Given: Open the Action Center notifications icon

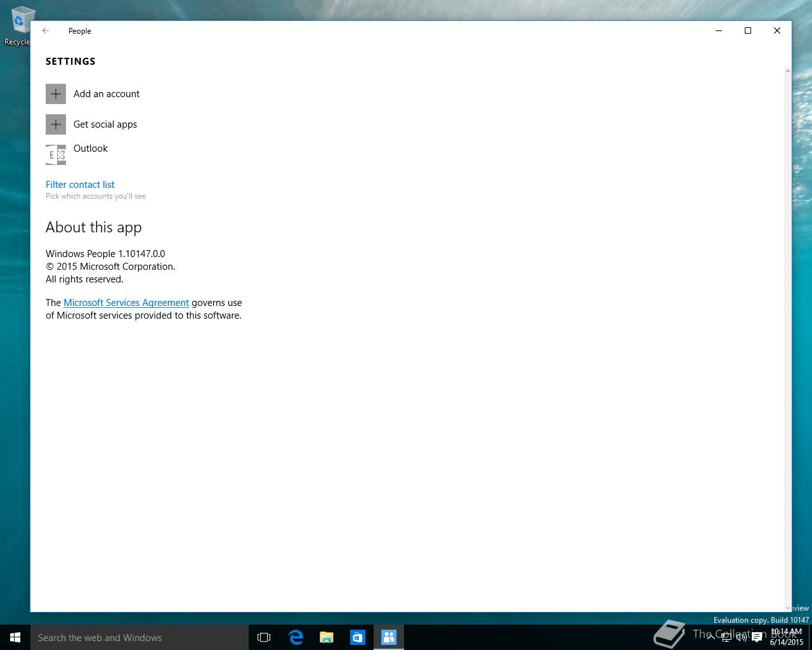Looking at the screenshot, I should pyautogui.click(x=757, y=637).
